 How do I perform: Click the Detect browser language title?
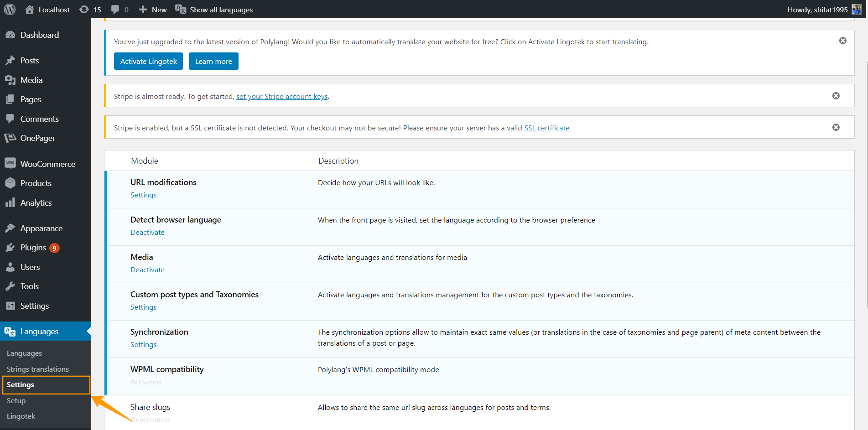(x=176, y=220)
